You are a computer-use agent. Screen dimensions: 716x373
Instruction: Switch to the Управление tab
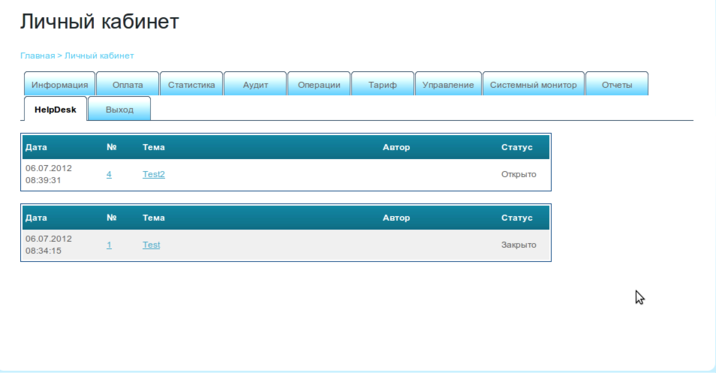coord(448,84)
